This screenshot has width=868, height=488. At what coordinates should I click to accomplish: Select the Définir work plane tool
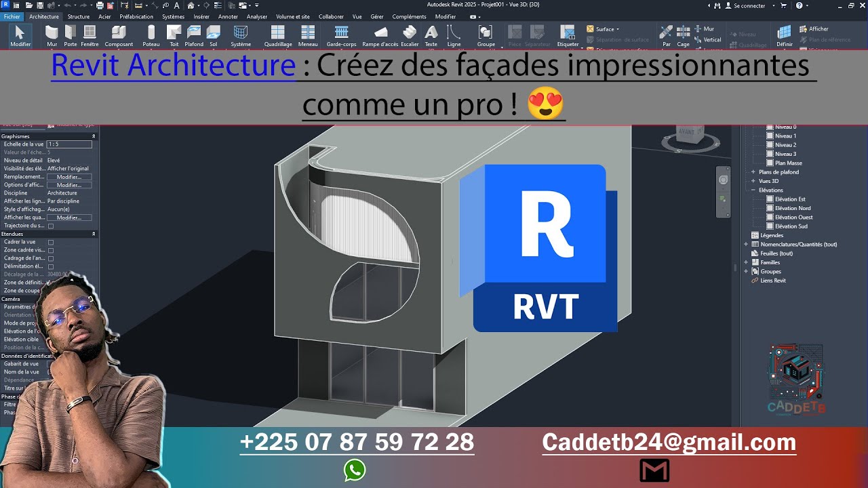(x=785, y=35)
